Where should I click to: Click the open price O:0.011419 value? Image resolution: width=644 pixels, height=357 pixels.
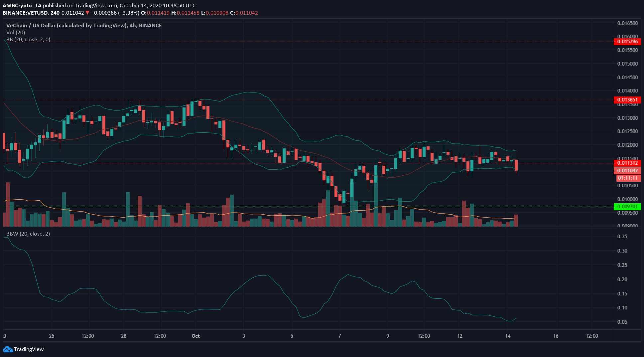click(155, 13)
